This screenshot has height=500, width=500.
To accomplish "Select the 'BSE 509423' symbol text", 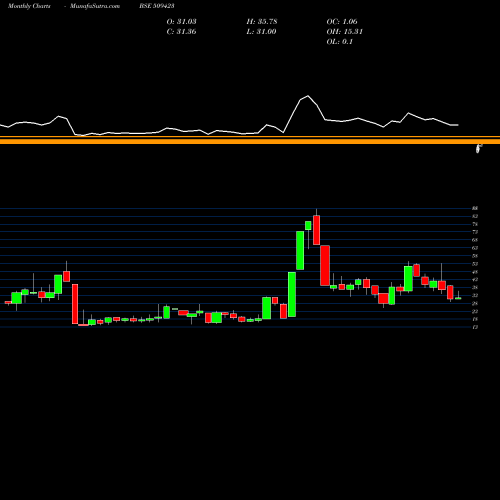I will (x=157, y=6).
